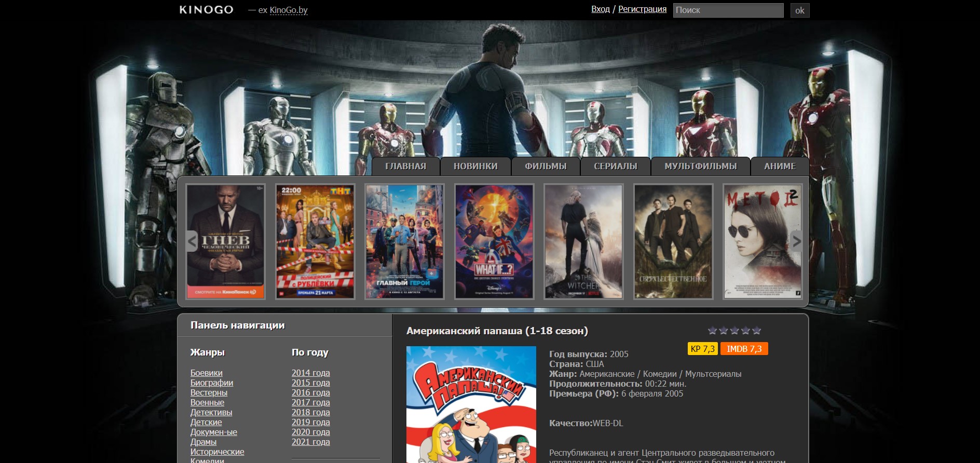The height and width of the screenshot is (463, 980).
Task: Browse the Военные genre
Action: [208, 402]
